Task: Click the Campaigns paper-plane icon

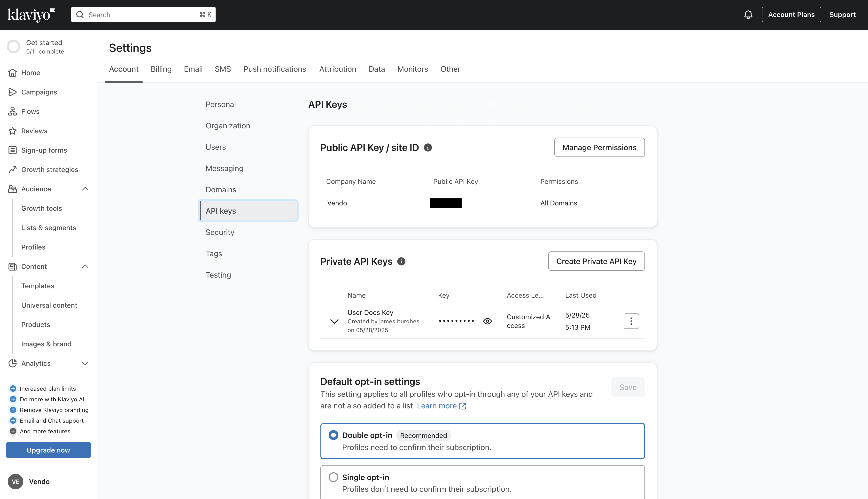Action: (13, 92)
